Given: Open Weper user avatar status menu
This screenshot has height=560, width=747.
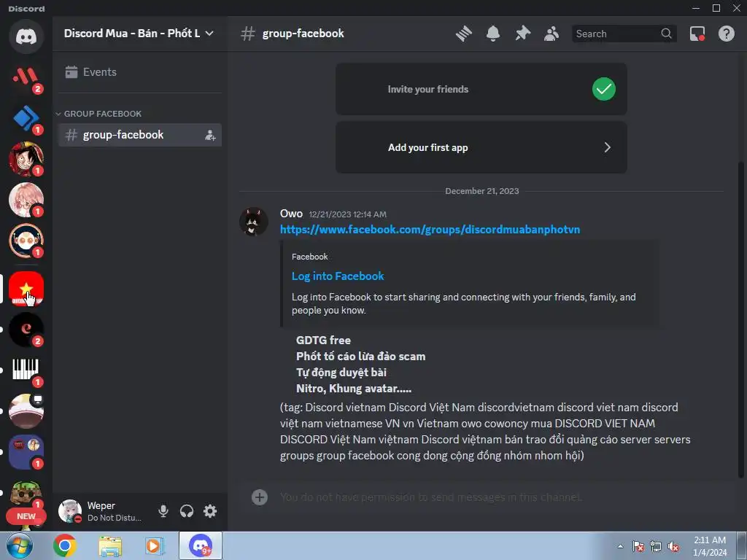Looking at the screenshot, I should tap(70, 511).
